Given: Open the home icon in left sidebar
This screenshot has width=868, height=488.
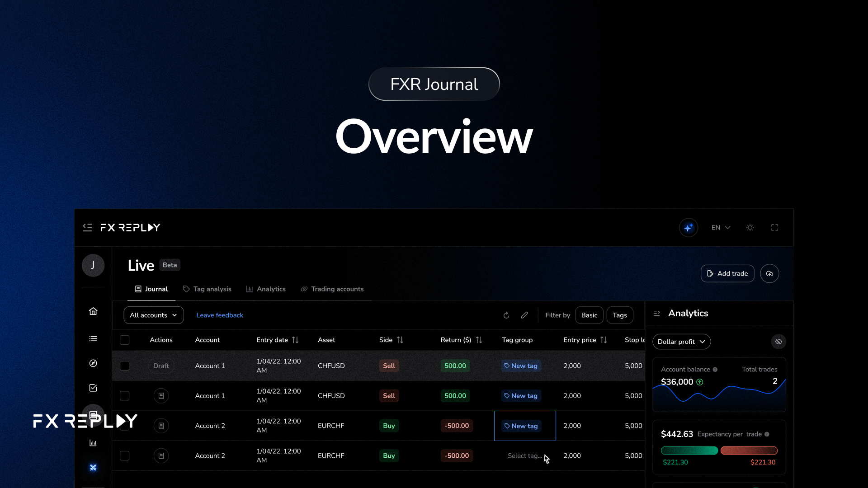Looking at the screenshot, I should click(x=93, y=311).
